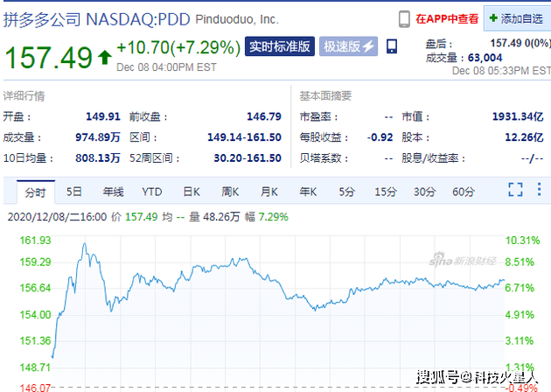This screenshot has width=551, height=392.
Task: Click percent axis label 8.51%
Action: [520, 262]
